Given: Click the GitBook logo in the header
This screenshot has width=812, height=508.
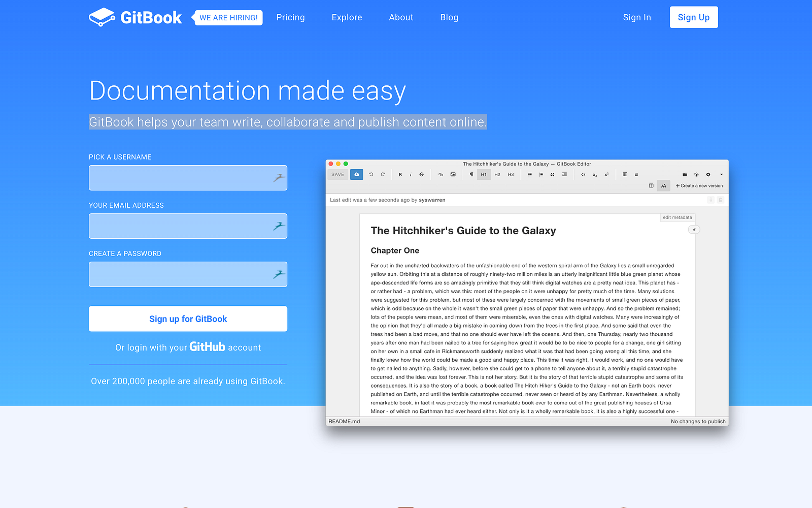Looking at the screenshot, I should pos(135,17).
